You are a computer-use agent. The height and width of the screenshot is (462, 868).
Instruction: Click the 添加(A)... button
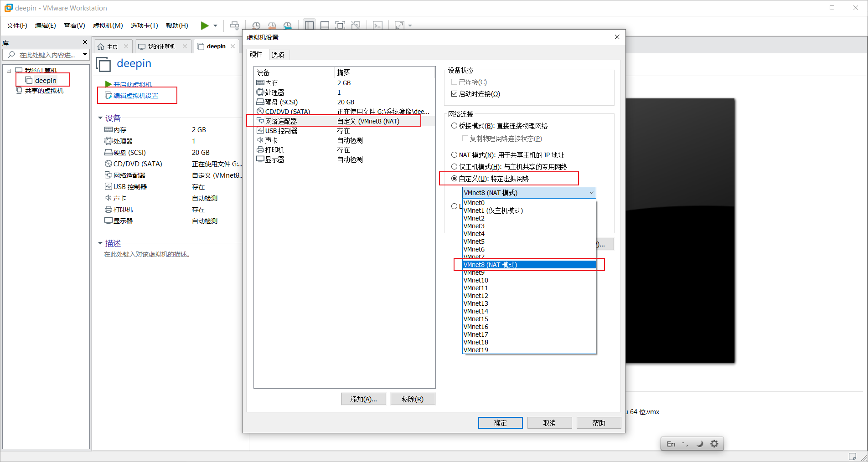point(363,399)
